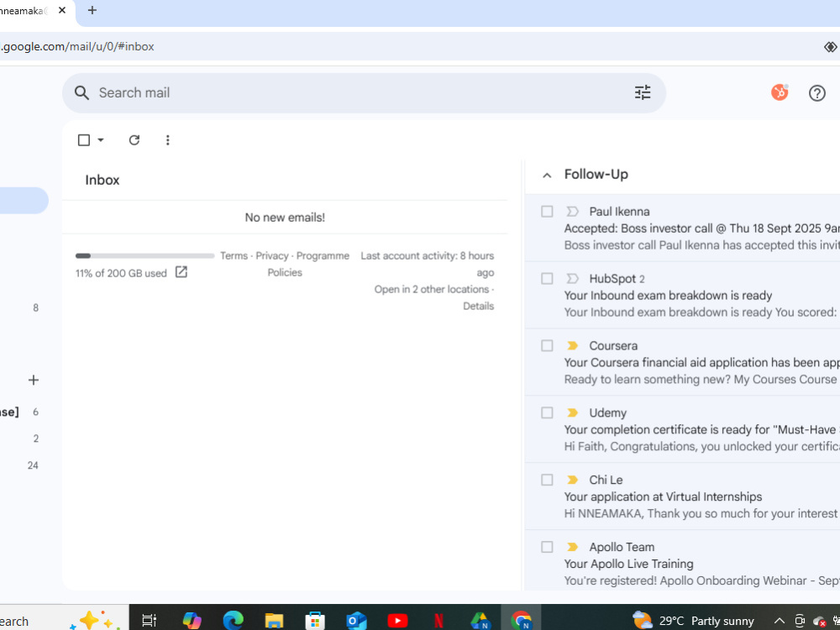Select the Chi Le email checkbox
Image resolution: width=840 pixels, height=630 pixels.
coord(547,480)
